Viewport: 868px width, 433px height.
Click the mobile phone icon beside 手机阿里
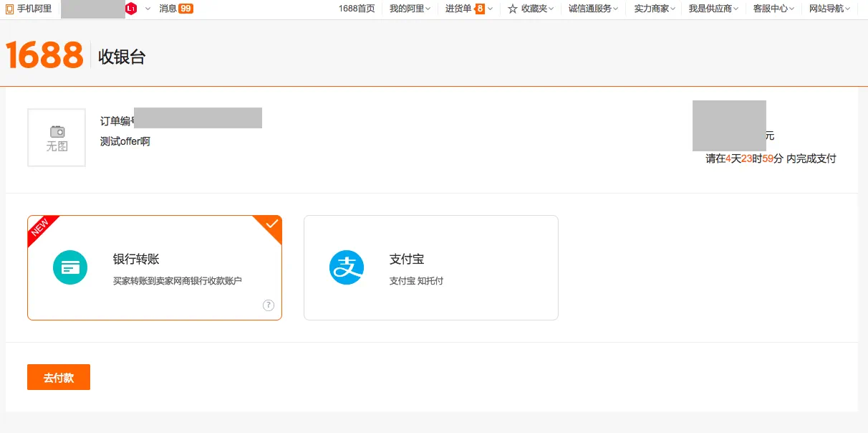[x=10, y=9]
